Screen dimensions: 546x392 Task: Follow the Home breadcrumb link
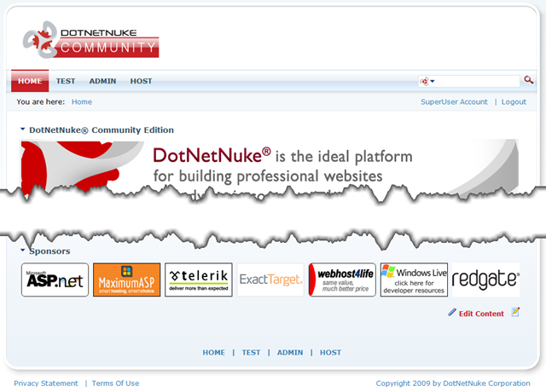pos(82,102)
